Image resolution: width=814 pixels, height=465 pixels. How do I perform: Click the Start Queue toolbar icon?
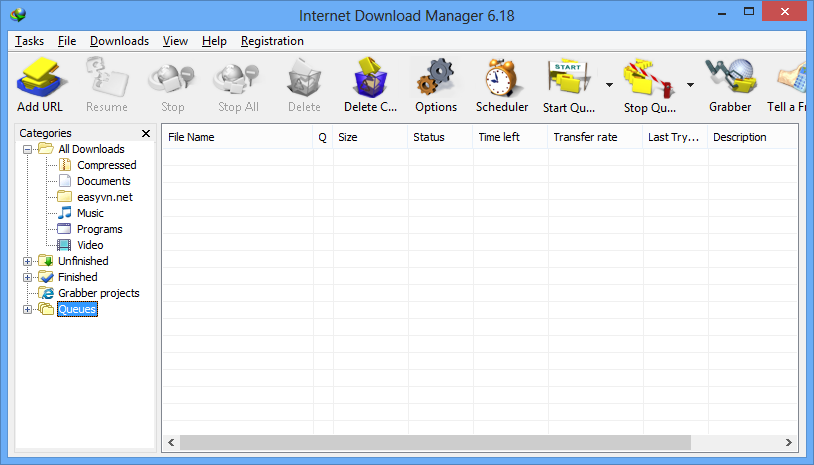click(569, 79)
